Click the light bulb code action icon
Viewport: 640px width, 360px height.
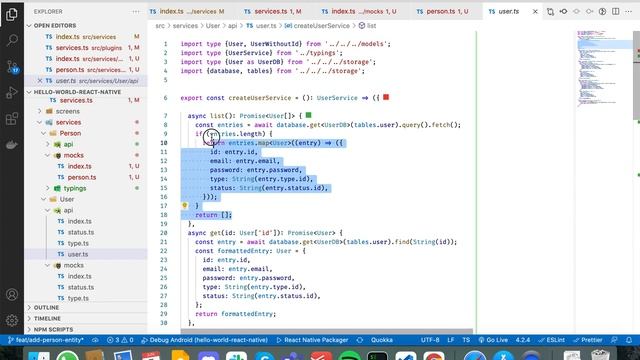pyautogui.click(x=184, y=205)
